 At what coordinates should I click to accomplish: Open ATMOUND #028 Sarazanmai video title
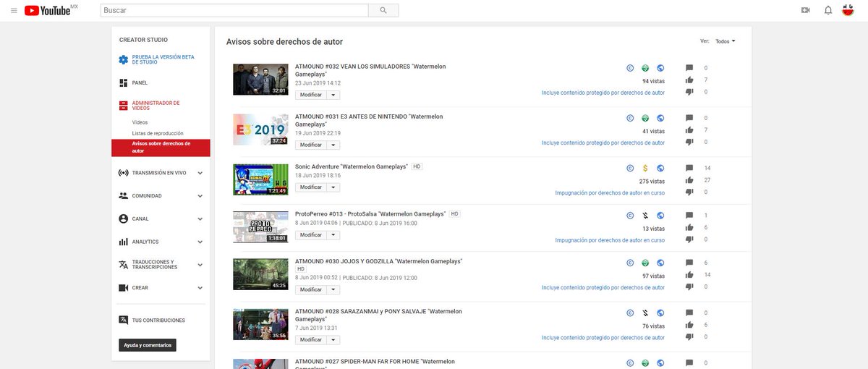click(x=378, y=315)
